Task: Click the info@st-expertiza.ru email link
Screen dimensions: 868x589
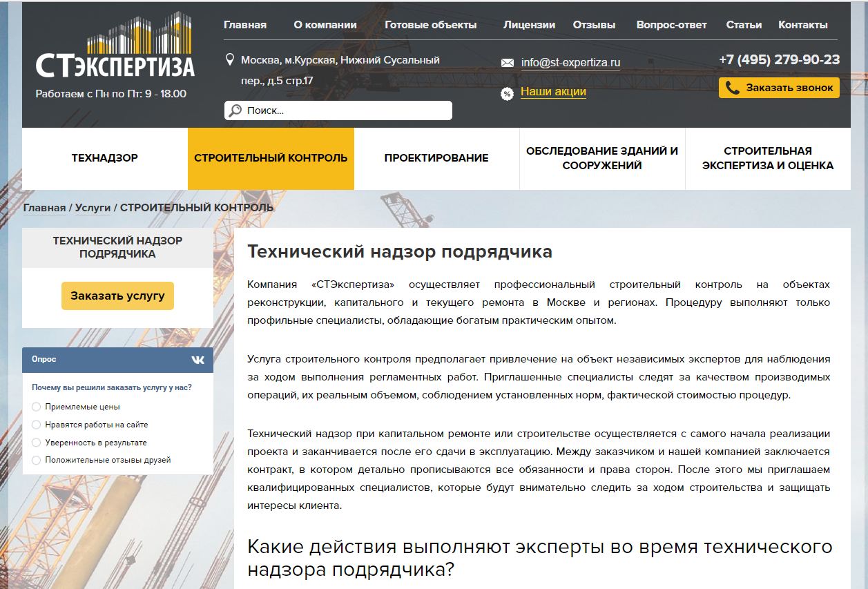Action: tap(570, 63)
